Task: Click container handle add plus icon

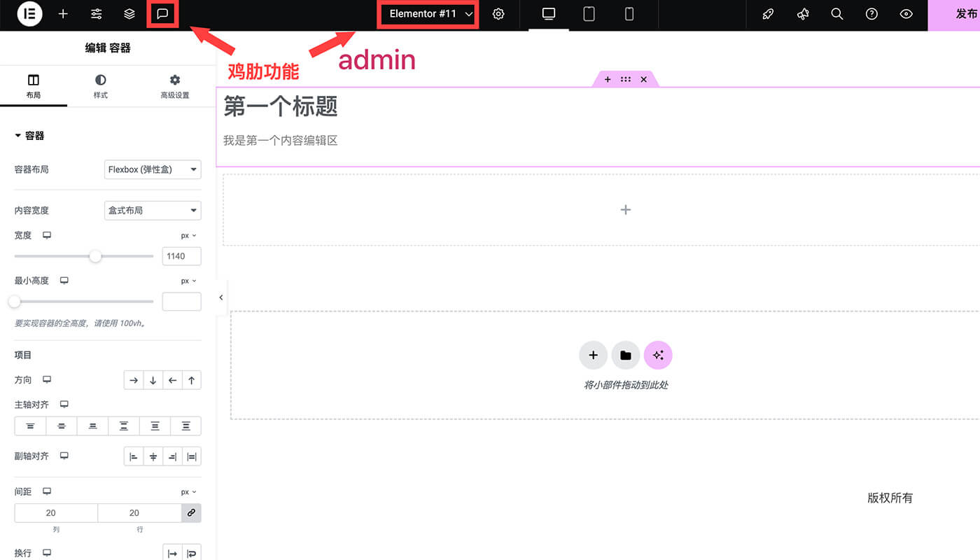Action: coord(608,80)
